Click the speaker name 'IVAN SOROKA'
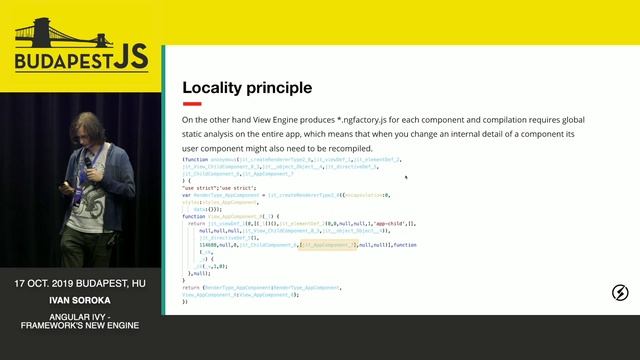640x360 pixels. (80, 300)
